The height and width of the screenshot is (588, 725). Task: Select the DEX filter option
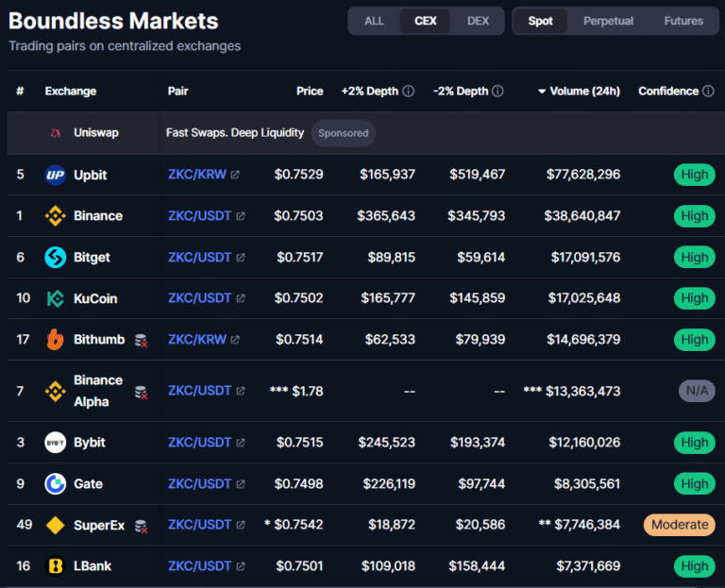click(x=478, y=21)
